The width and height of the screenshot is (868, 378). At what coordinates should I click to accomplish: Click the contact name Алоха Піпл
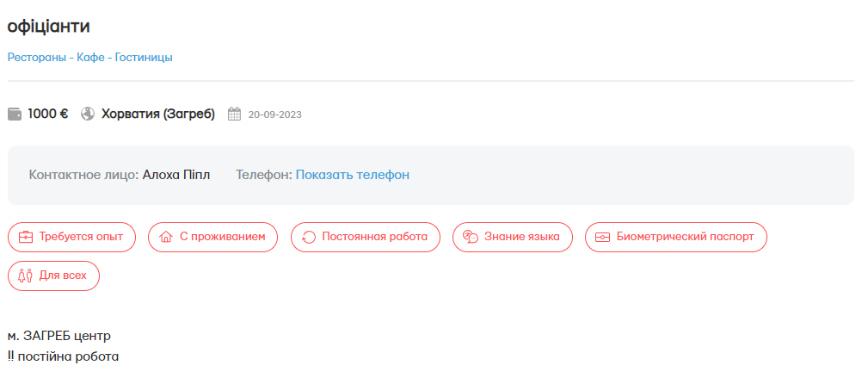(x=175, y=175)
